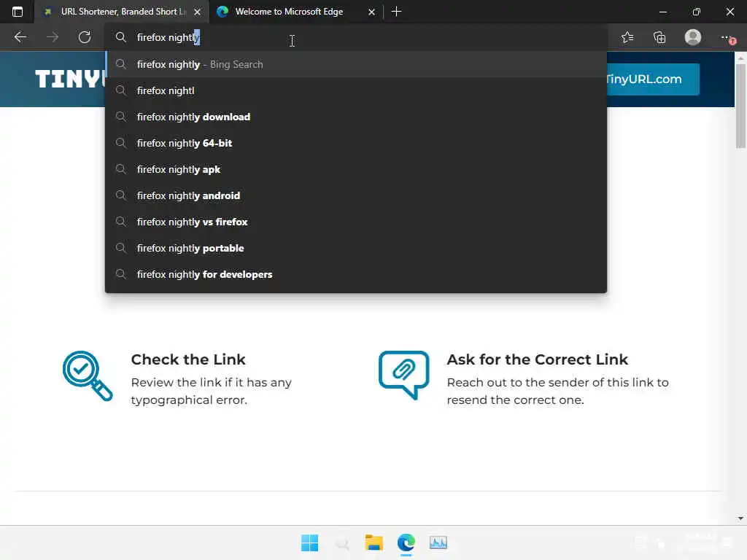Pick 'firefox nightly android' suggestion
This screenshot has width=747, height=560.
click(356, 195)
